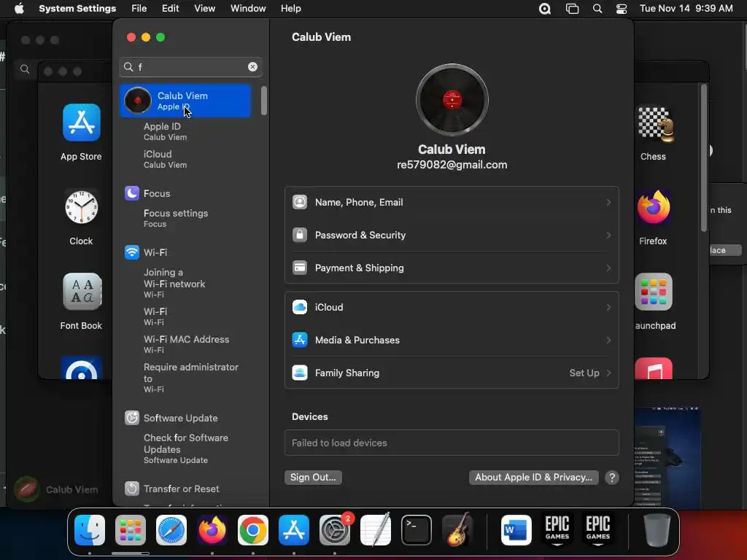
Task: Click the vinyl record profile picture
Action: [452, 100]
